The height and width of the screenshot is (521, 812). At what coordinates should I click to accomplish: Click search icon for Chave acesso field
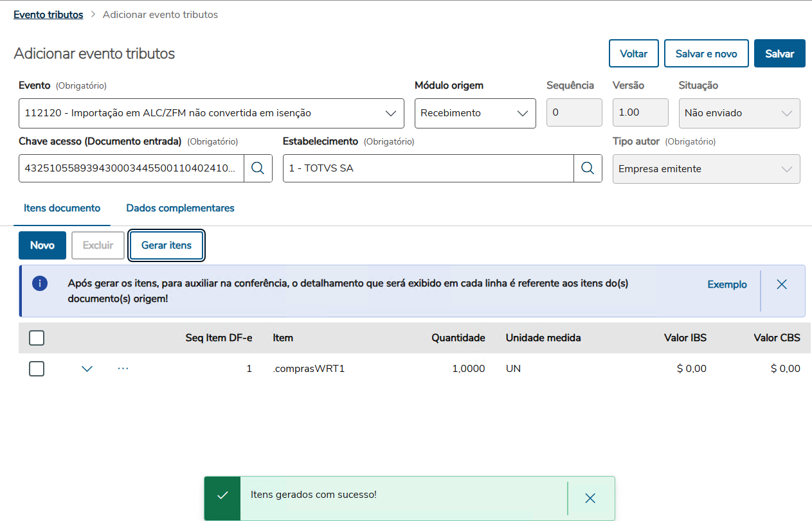tap(258, 168)
